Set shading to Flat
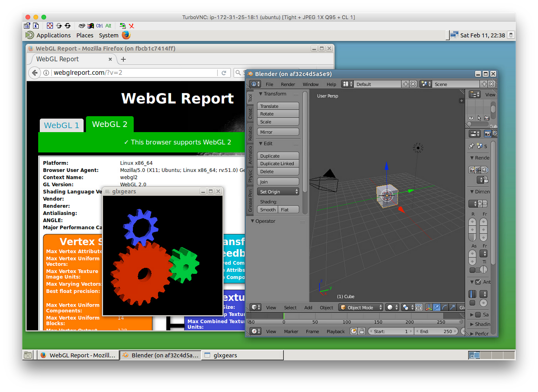Screen dimensions: 538x392 coord(288,210)
